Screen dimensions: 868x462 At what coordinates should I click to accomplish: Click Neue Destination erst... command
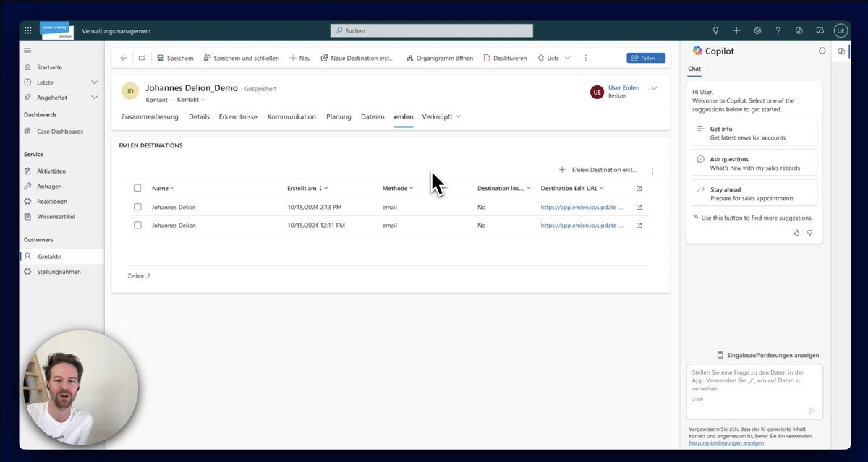click(357, 58)
